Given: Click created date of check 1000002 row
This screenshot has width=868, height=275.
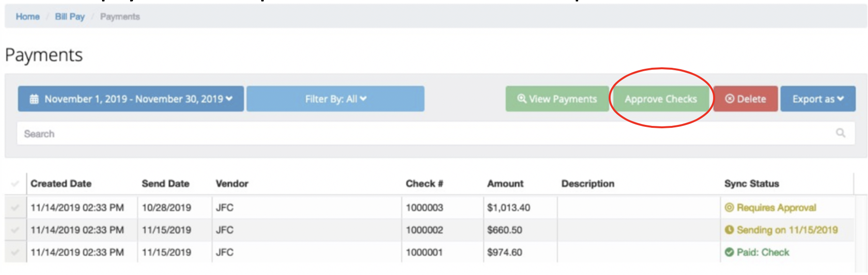Looking at the screenshot, I should [x=77, y=230].
